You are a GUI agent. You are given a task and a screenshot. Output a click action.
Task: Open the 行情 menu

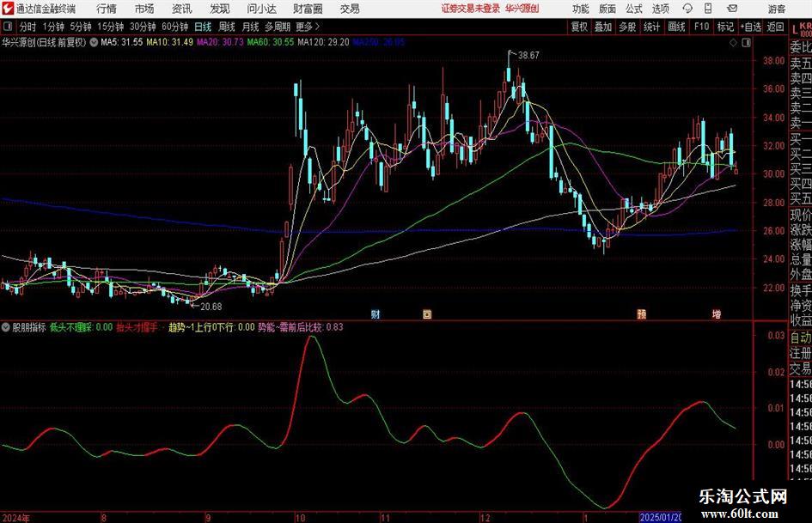pos(107,9)
